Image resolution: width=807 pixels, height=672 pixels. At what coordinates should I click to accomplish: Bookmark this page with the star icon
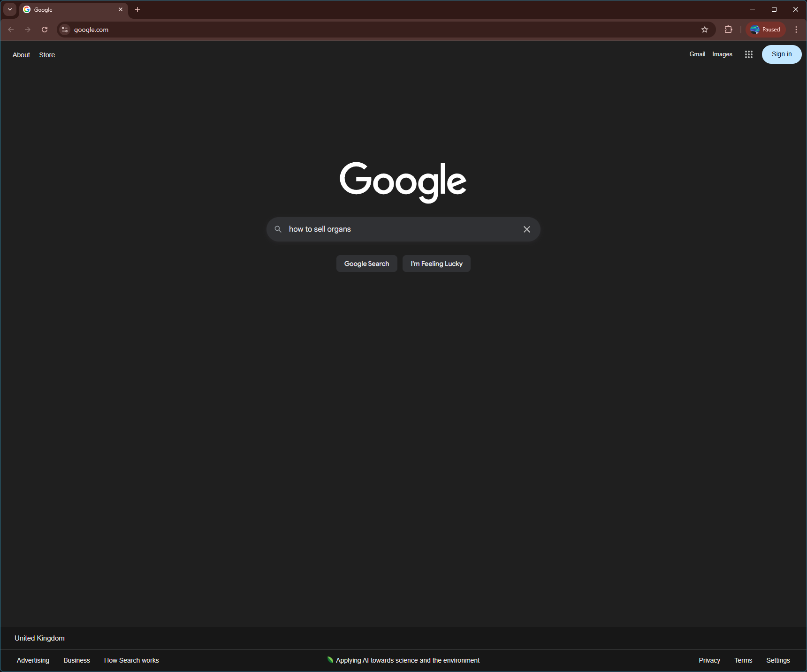tap(704, 30)
